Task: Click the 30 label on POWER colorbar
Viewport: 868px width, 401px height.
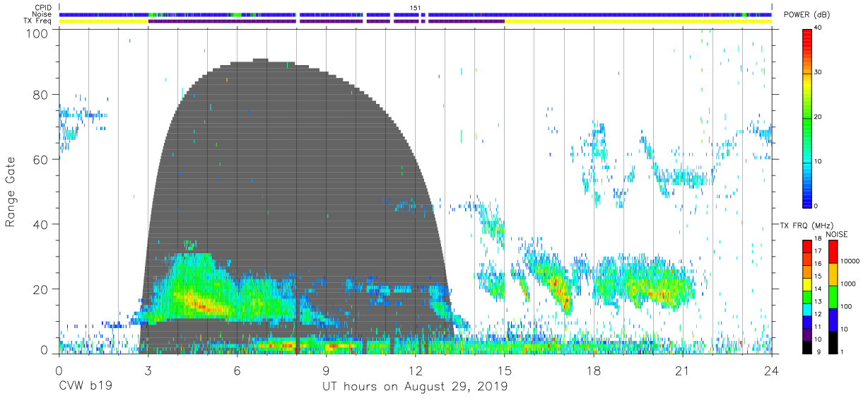Action: (x=818, y=72)
